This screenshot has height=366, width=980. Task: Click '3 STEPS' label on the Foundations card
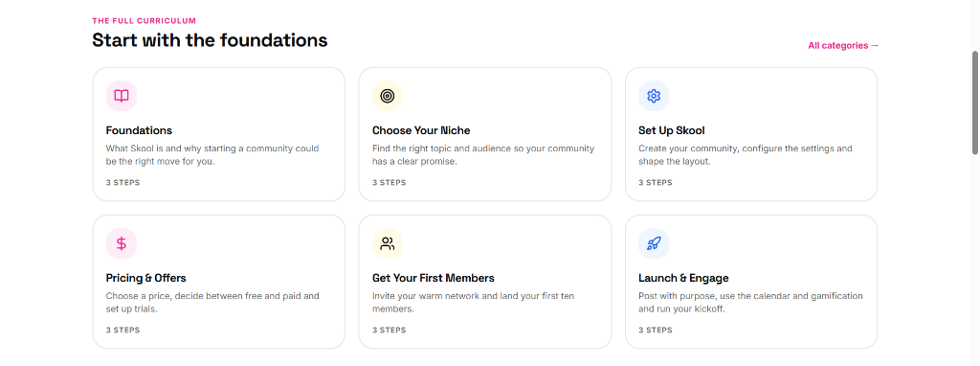122,183
